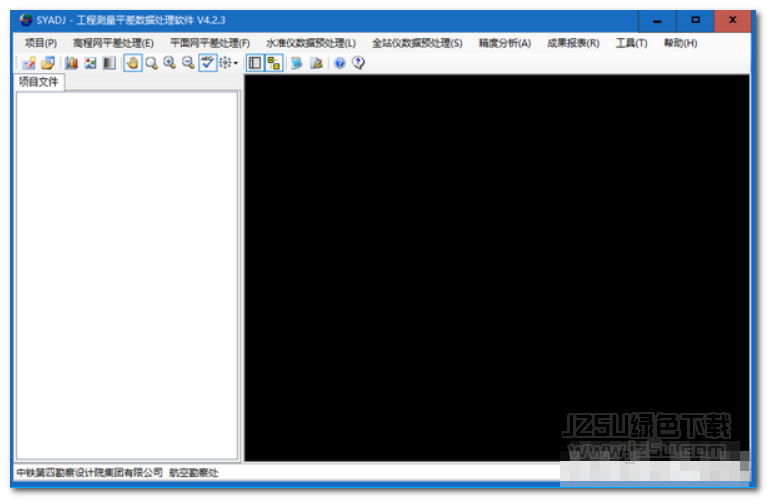Screen dimensions: 767x499
Task: Select the pan hand tool
Action: point(133,63)
